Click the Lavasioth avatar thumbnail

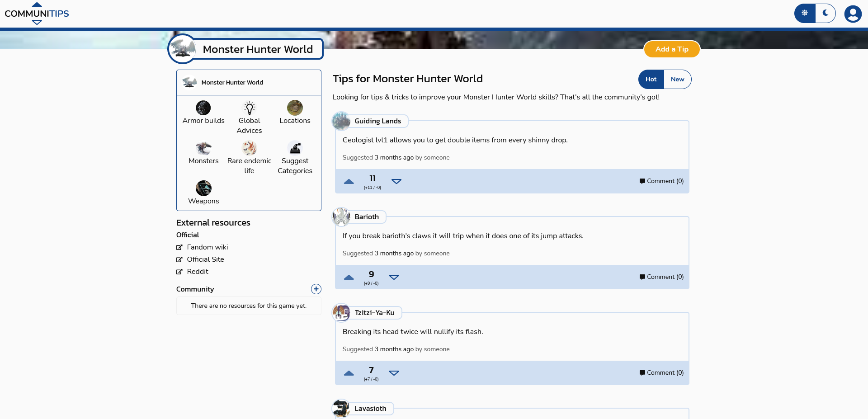341,408
